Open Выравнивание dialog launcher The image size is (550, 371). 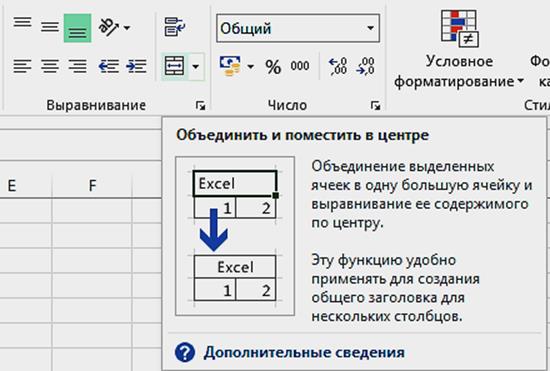200,105
